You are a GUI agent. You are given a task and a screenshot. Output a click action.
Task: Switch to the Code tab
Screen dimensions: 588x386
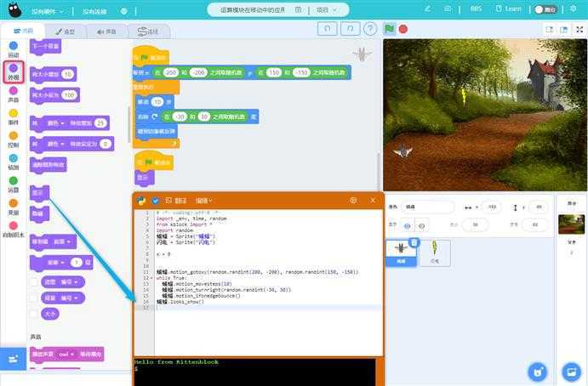(x=23, y=31)
